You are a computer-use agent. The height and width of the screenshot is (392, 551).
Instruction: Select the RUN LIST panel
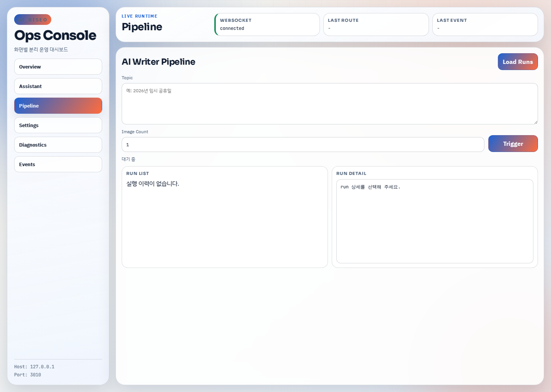(x=225, y=217)
